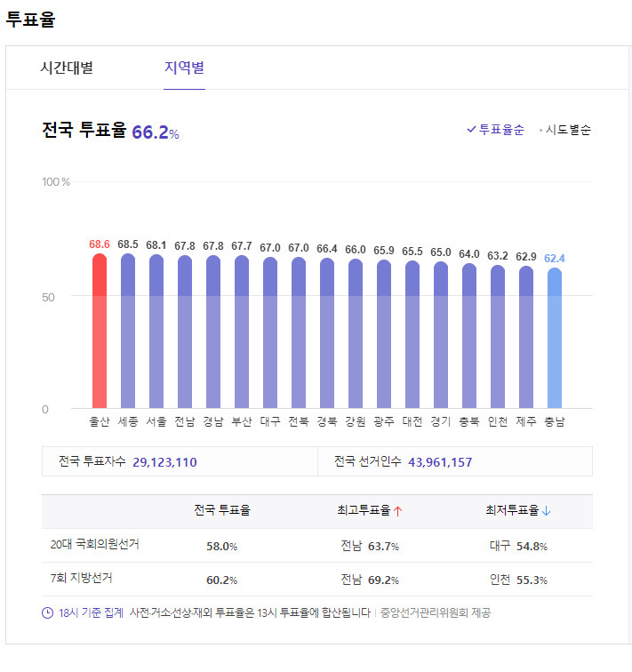Screen dimensions: 632x672
Task: Click the clock icon next to 18시 기준 집계
Action: (47, 612)
